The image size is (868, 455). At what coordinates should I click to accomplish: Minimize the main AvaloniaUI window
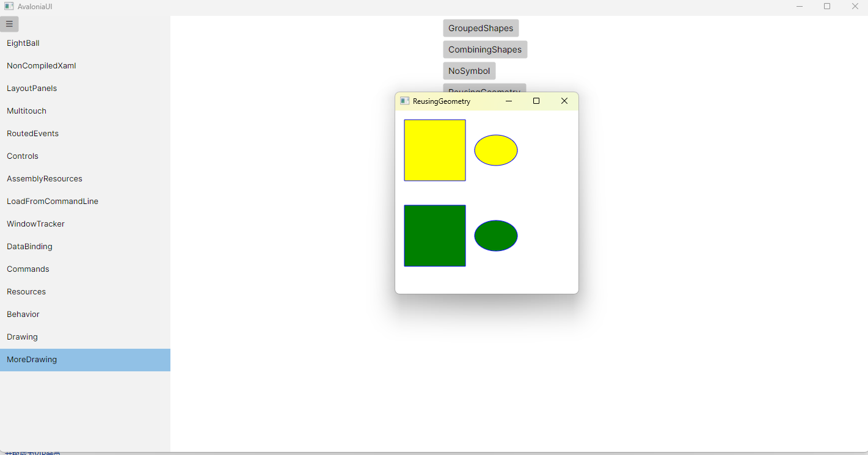click(800, 6)
